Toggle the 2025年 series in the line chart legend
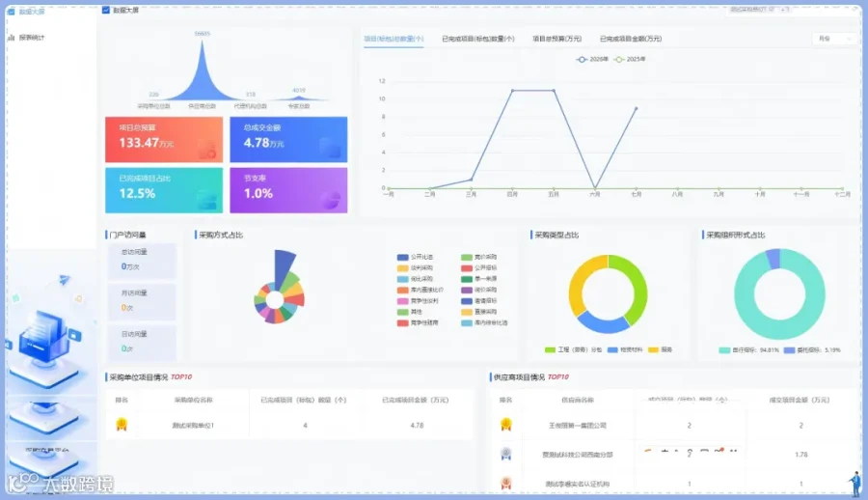This screenshot has width=868, height=500. [x=630, y=59]
